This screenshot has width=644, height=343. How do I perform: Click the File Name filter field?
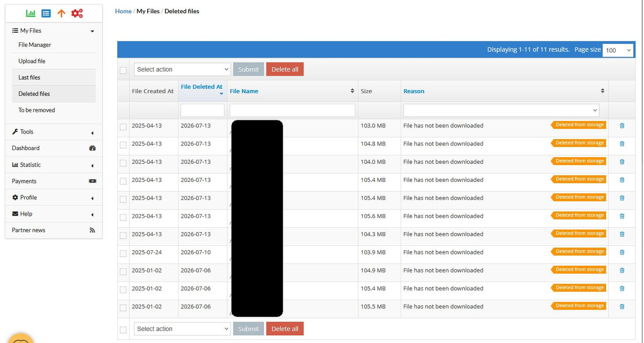click(292, 110)
